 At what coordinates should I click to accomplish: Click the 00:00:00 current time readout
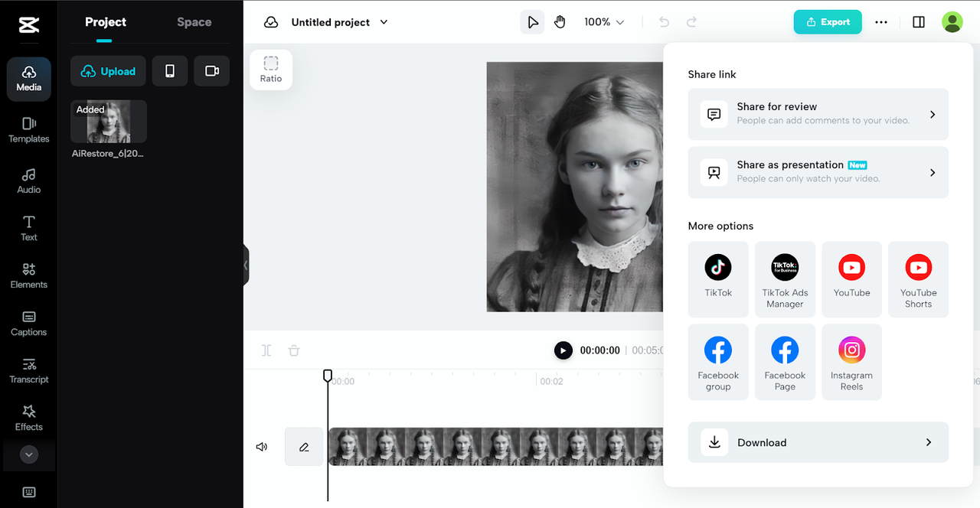pyautogui.click(x=599, y=350)
